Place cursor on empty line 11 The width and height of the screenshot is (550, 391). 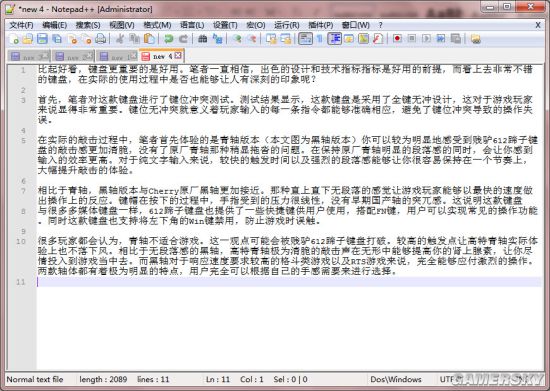(289, 282)
